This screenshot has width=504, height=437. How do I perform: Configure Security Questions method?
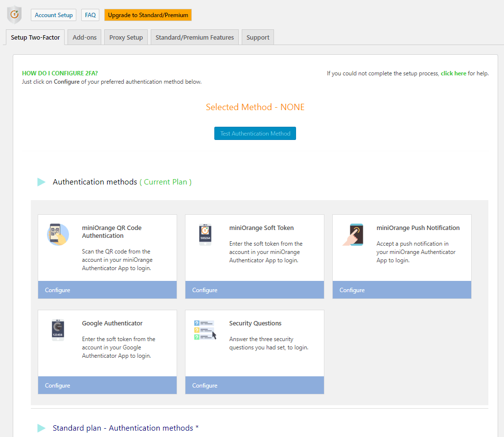pos(254,385)
